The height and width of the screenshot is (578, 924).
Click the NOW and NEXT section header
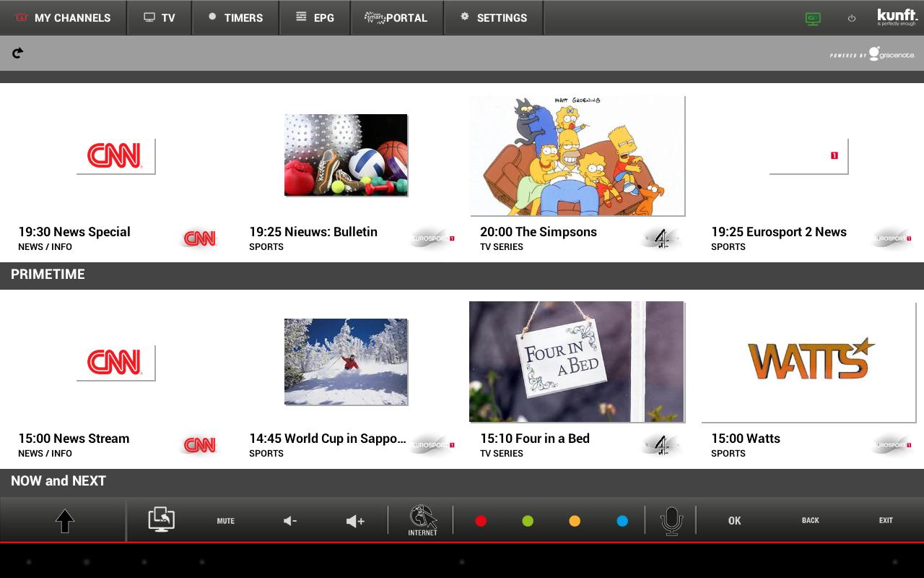click(58, 481)
